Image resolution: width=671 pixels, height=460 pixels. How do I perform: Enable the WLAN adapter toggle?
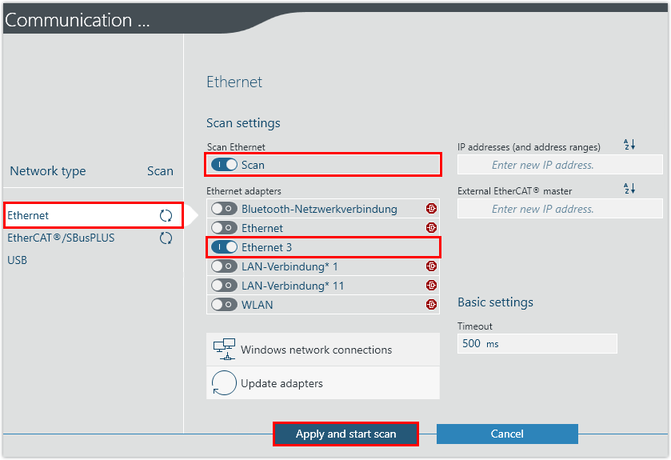pyautogui.click(x=224, y=304)
